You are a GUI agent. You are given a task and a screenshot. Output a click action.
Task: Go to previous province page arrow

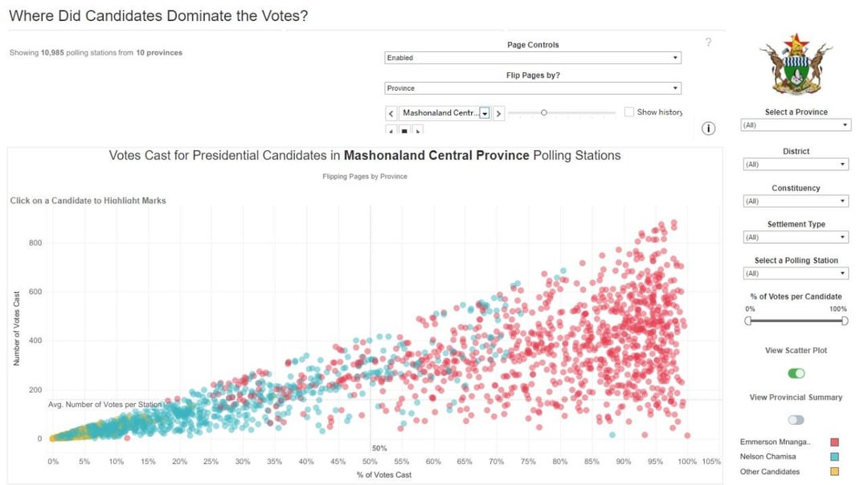coord(391,113)
